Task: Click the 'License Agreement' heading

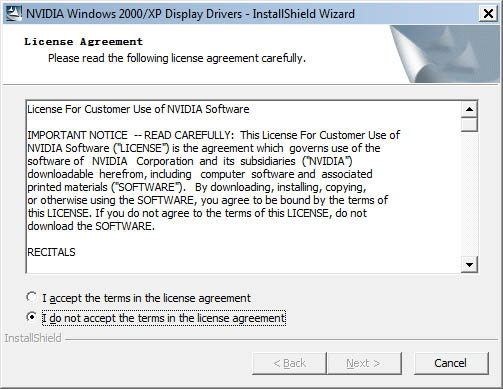Action: point(83,42)
